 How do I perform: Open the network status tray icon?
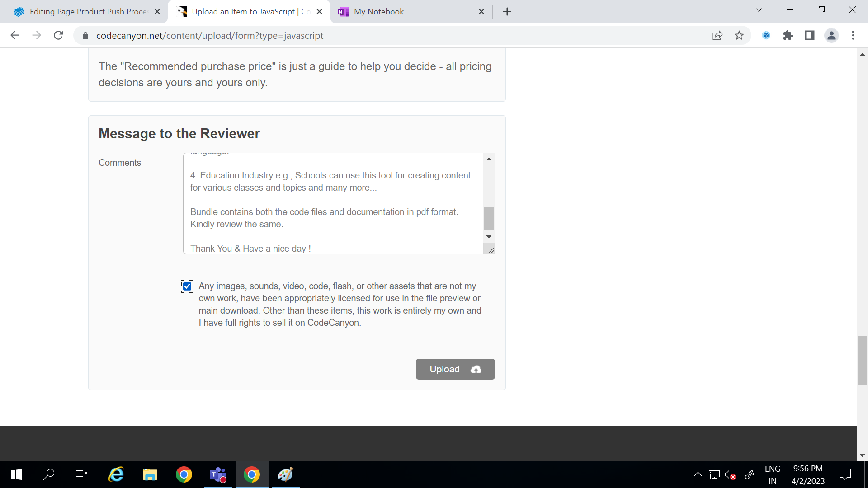pos(714,474)
